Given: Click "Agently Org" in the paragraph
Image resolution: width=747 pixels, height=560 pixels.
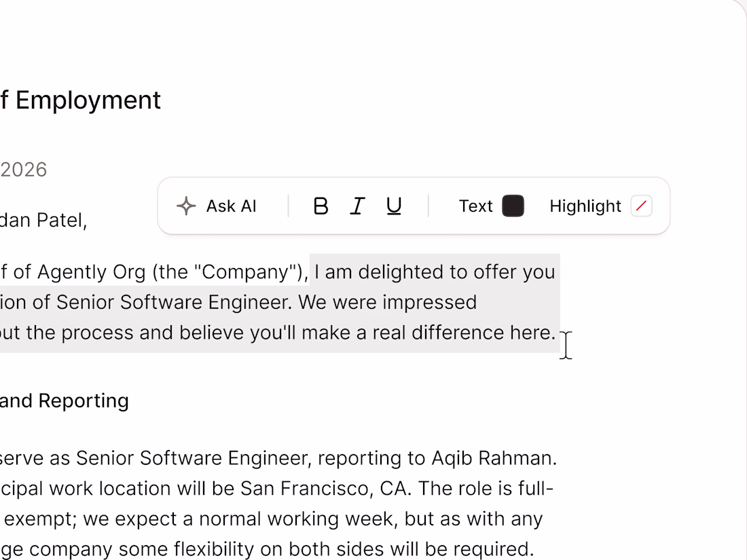Looking at the screenshot, I should (x=92, y=272).
